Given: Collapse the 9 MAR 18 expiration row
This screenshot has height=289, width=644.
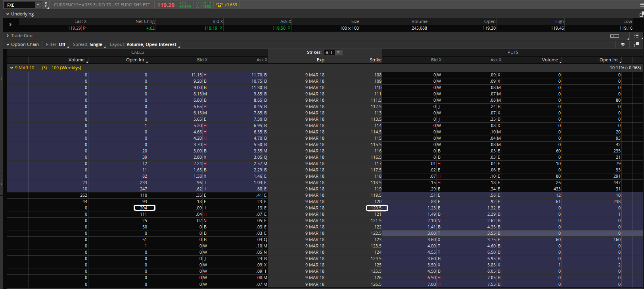Looking at the screenshot, I should click(x=12, y=68).
